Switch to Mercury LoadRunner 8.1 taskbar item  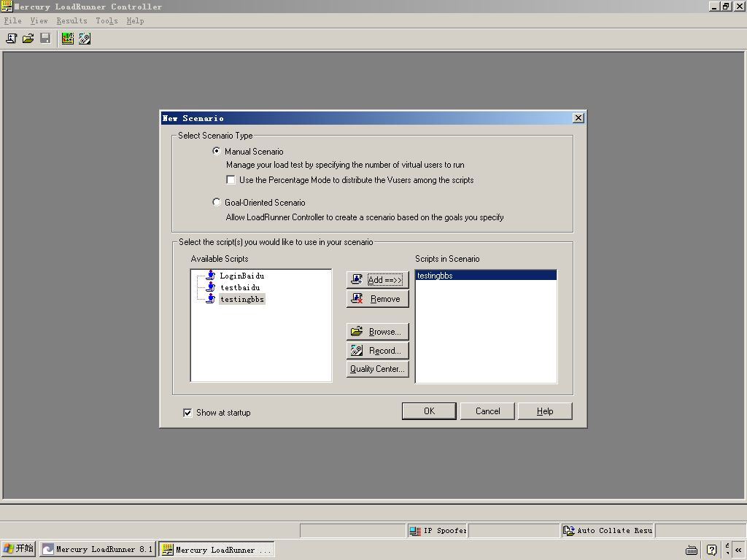[x=98, y=549]
